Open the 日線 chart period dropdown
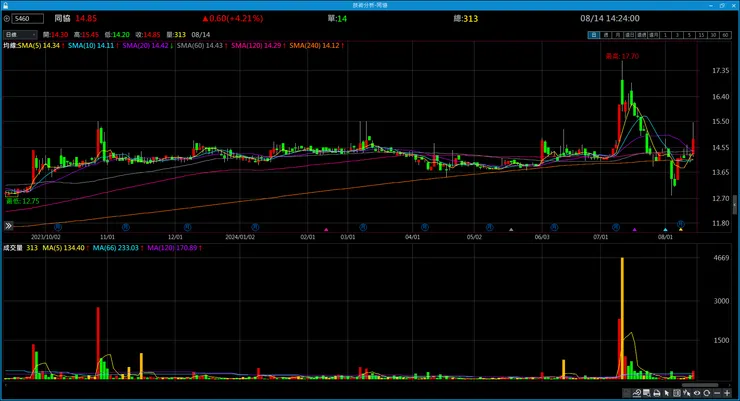The width and height of the screenshot is (740, 401). point(20,35)
